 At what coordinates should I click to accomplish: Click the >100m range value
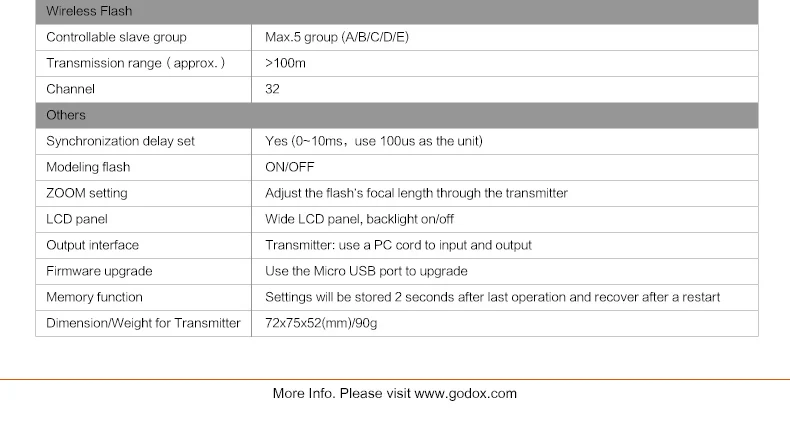(x=286, y=63)
